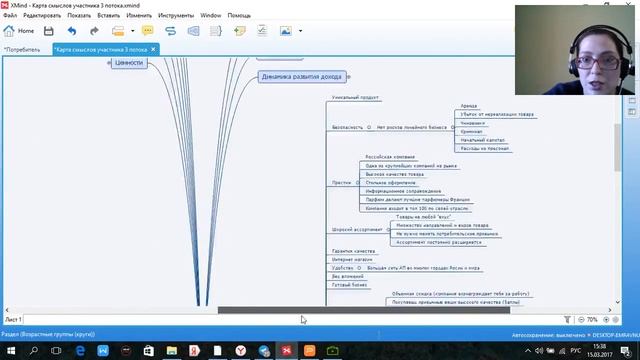Insert a callout using the yellow speech bubble icon
Viewport: 640px width, 360px height.
click(148, 31)
